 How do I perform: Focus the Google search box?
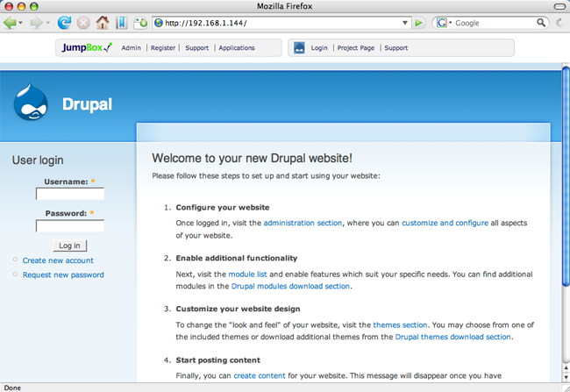pyautogui.click(x=495, y=23)
